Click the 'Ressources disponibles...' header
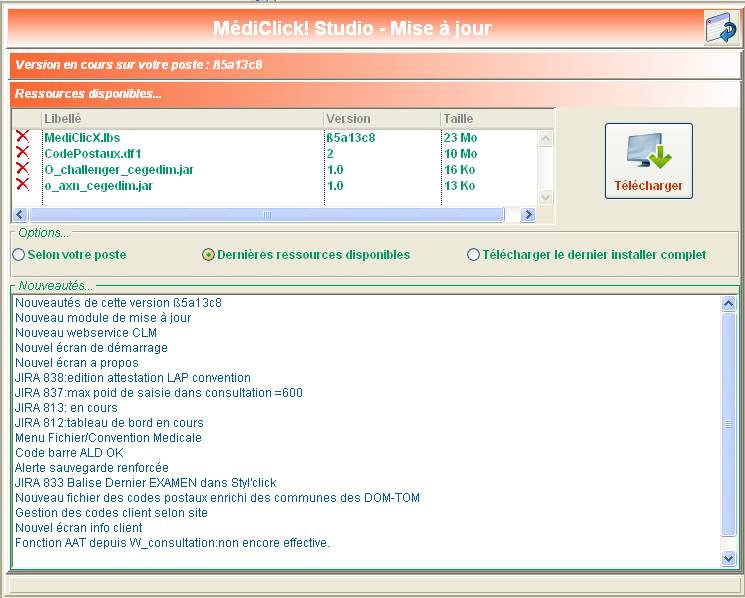This screenshot has height=598, width=745. click(x=375, y=94)
